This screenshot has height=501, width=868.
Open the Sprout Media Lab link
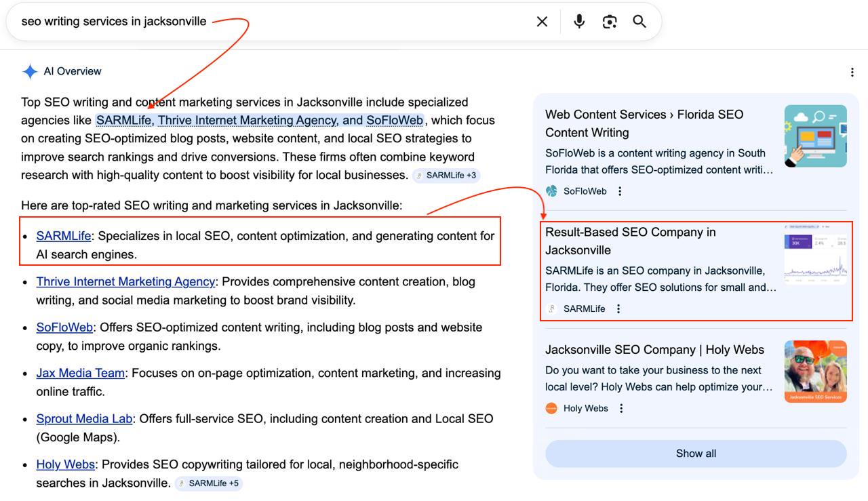click(83, 418)
